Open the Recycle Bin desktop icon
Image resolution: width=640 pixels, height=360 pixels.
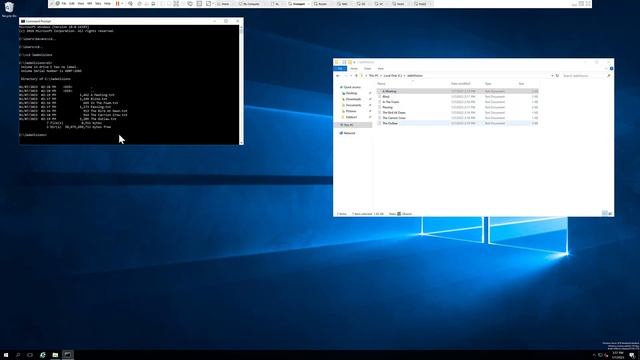[x=9, y=9]
